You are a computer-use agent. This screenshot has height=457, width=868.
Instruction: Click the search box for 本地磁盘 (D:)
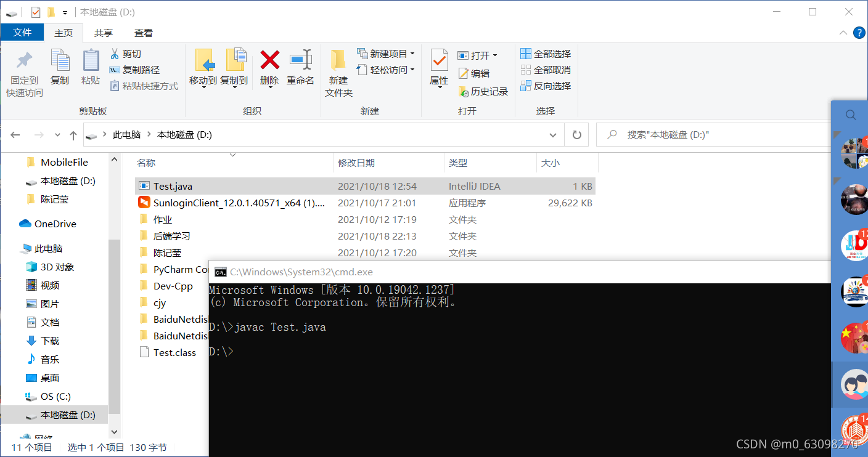click(x=712, y=134)
